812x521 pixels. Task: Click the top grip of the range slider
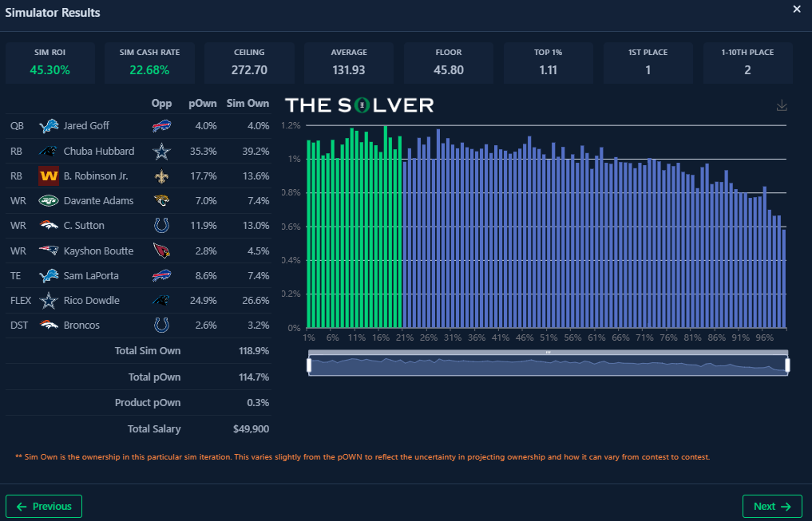pos(548,353)
